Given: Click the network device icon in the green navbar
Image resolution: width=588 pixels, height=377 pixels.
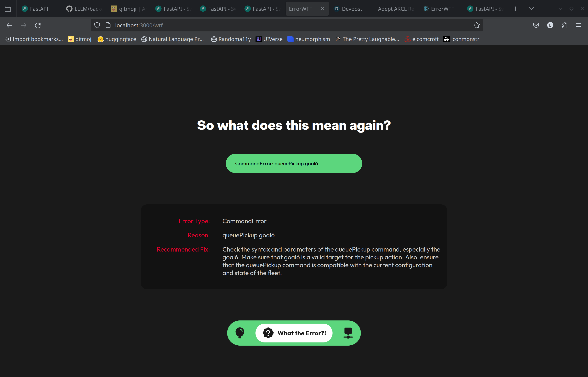Looking at the screenshot, I should (348, 333).
